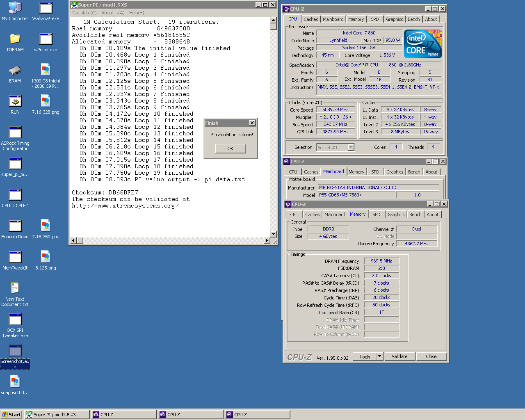Click the Bus Speed value 242.37 MHz

335,124
